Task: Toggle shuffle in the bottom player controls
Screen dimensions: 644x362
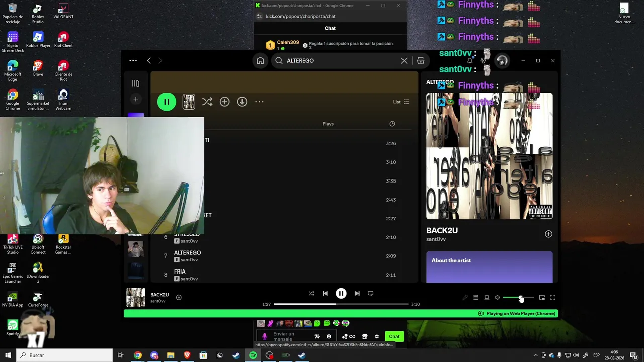Action: click(x=311, y=293)
